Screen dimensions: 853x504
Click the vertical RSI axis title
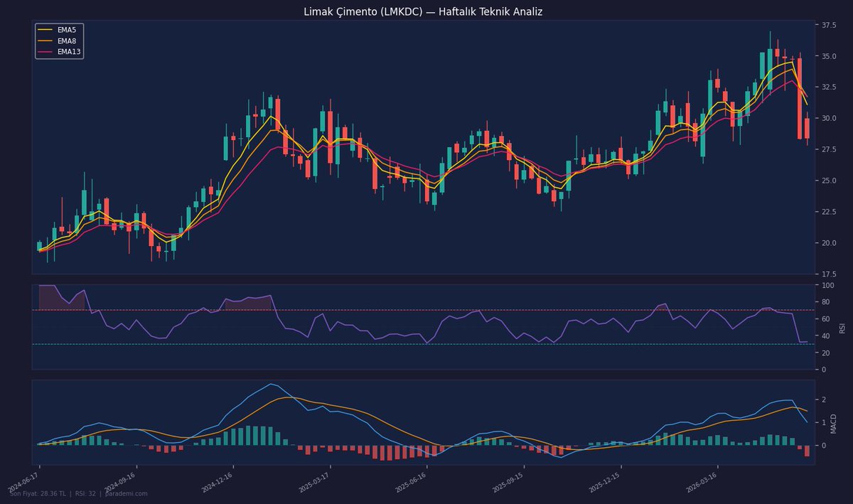pos(842,328)
